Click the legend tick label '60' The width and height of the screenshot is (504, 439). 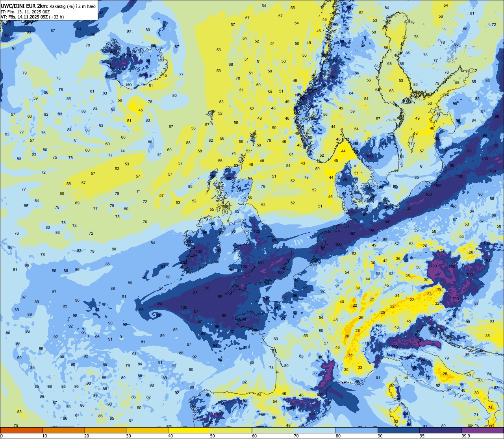point(254,436)
